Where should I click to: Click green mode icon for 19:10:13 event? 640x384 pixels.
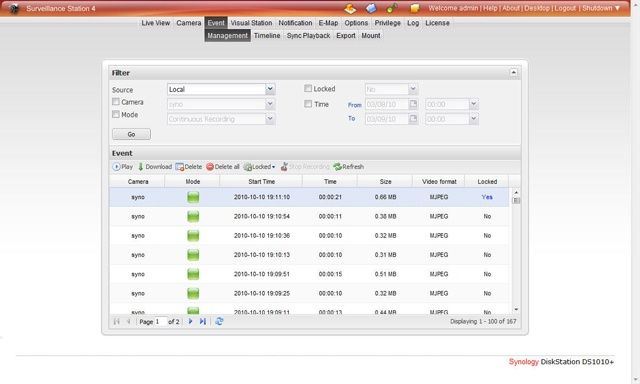[x=193, y=255]
